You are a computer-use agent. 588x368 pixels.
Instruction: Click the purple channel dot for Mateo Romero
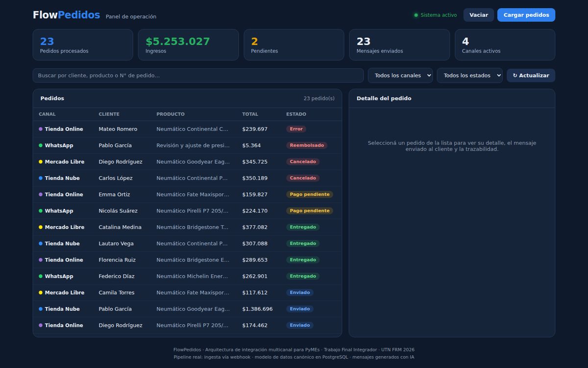[x=41, y=129]
